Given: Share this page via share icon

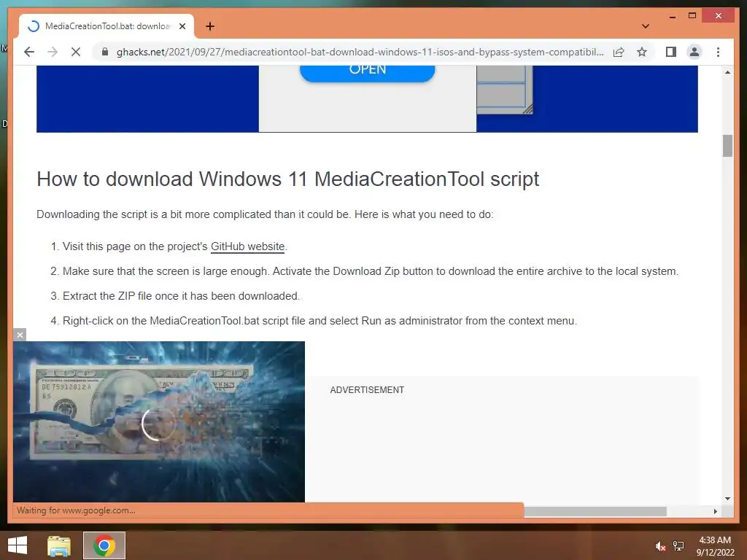Looking at the screenshot, I should coord(619,52).
